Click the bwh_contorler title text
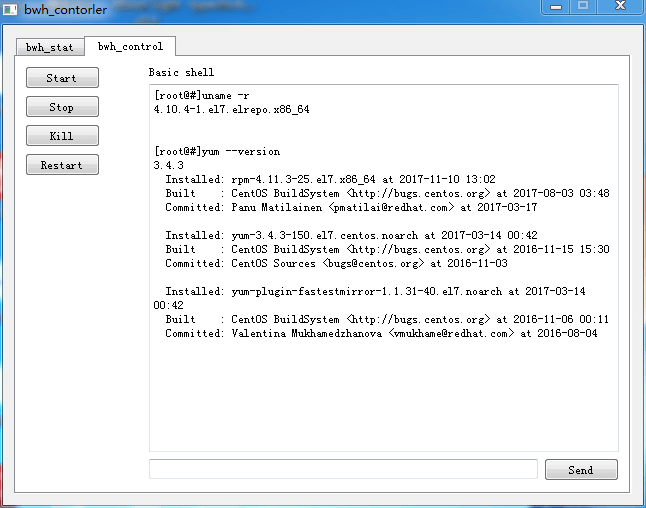This screenshot has height=508, width=646. (66, 9)
